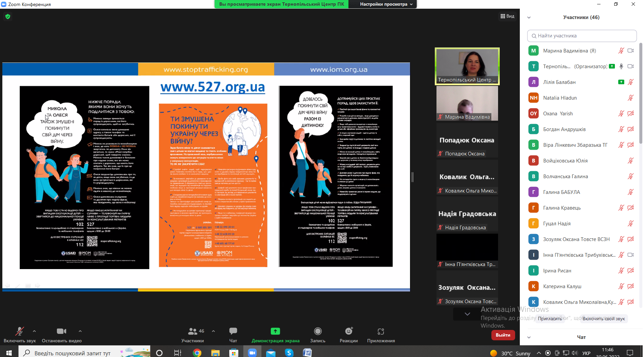Click Надія Градовська video tile
The height and width of the screenshot is (357, 644).
[x=467, y=214]
